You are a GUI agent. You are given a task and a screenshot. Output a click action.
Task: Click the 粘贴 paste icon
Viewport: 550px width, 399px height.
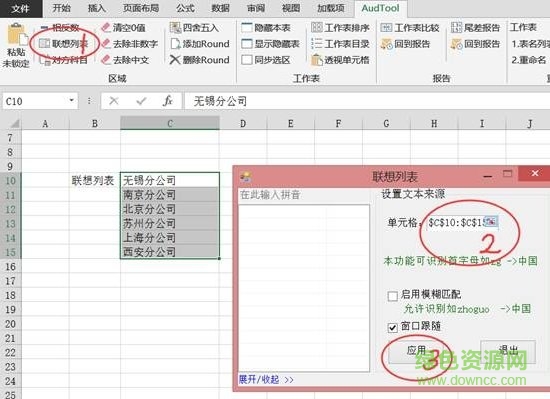16,35
